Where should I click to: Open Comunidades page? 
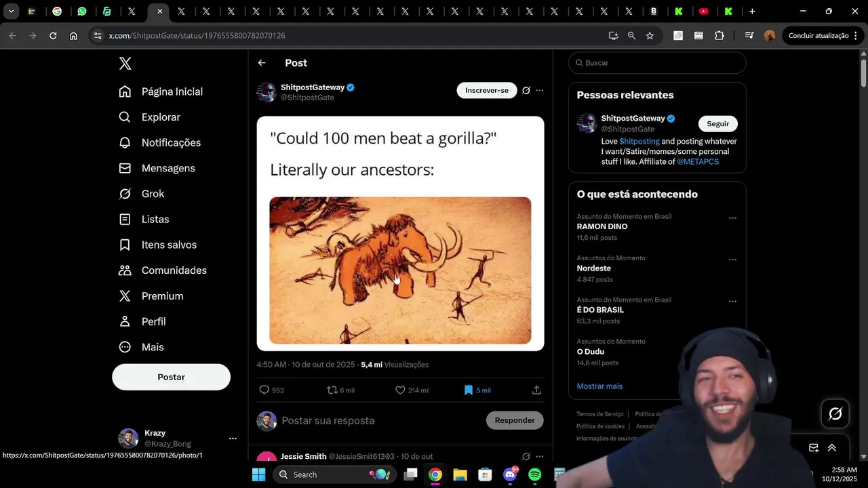(163, 270)
